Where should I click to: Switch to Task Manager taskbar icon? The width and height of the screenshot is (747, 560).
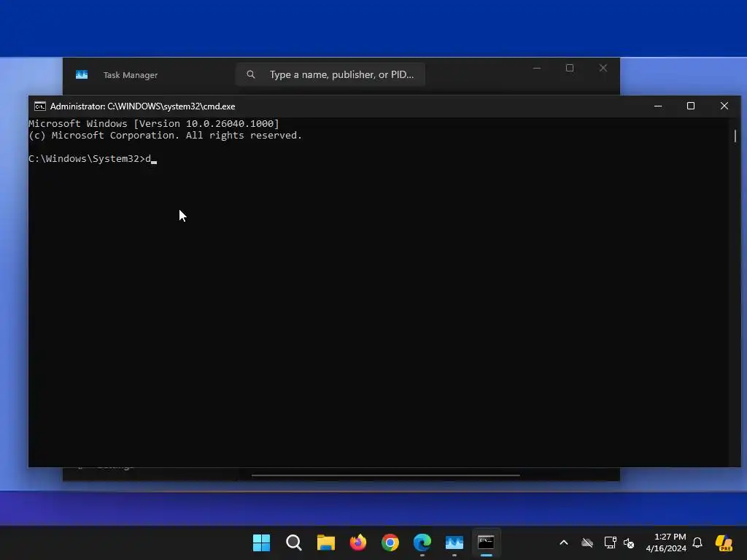point(454,542)
